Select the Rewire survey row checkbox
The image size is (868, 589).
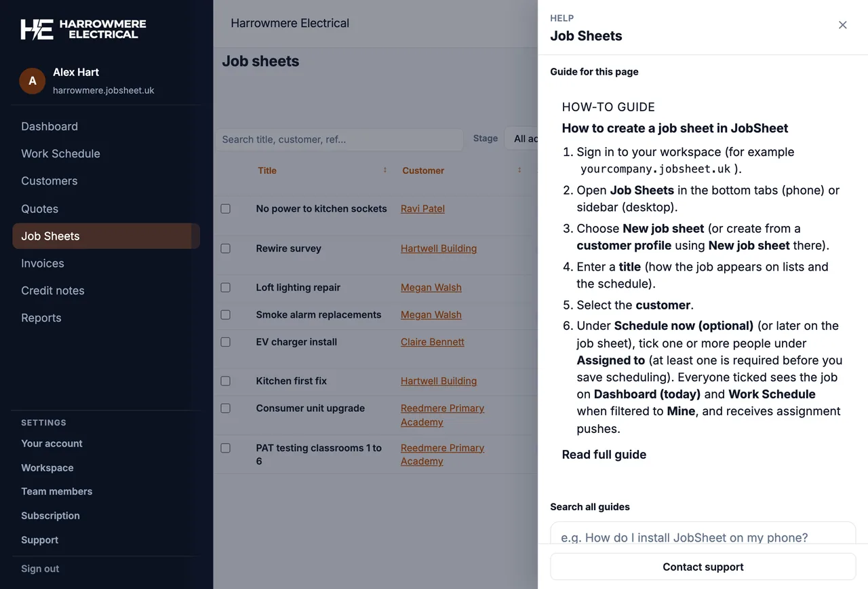[x=226, y=248]
